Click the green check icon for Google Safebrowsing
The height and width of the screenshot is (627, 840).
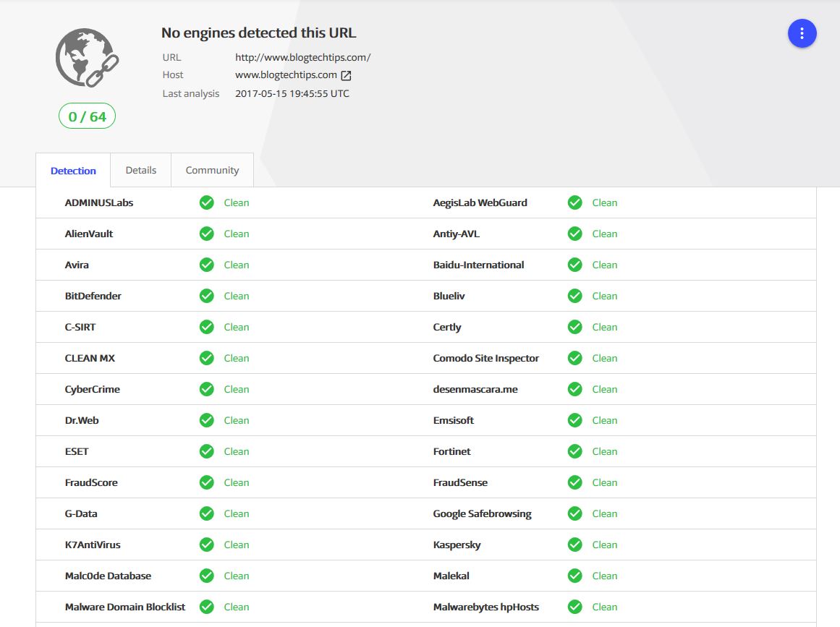point(574,513)
